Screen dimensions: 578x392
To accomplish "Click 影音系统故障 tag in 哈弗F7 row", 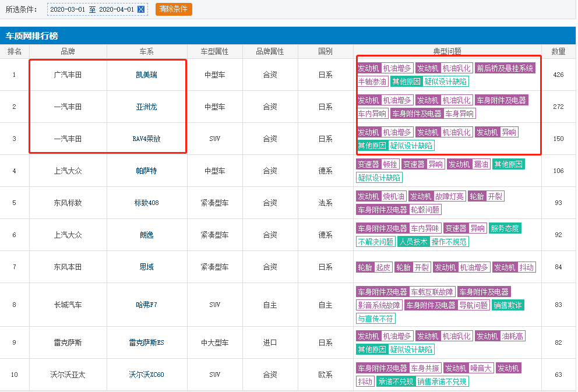I will tap(379, 305).
